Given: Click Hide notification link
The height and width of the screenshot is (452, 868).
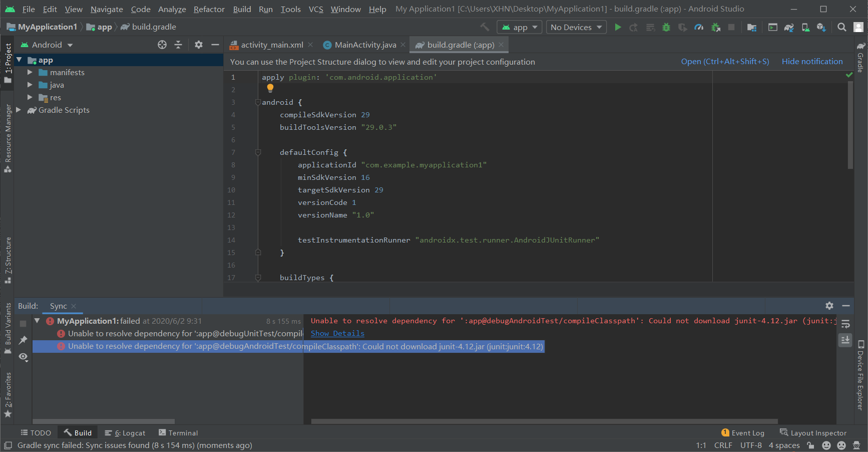Looking at the screenshot, I should pyautogui.click(x=812, y=62).
